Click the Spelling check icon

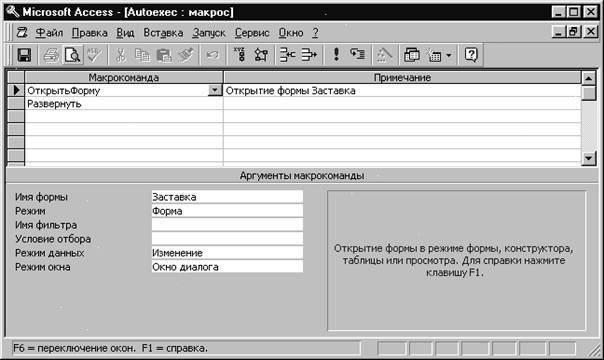coord(94,55)
